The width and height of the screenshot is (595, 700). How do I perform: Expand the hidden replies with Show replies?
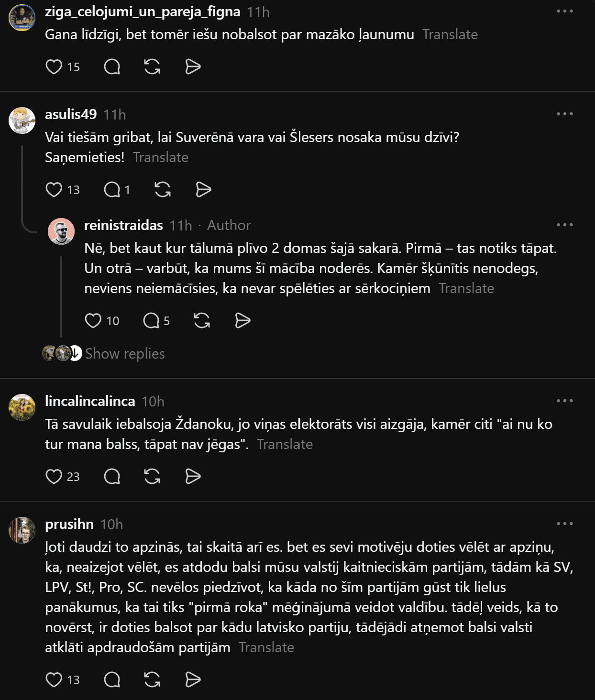click(125, 353)
